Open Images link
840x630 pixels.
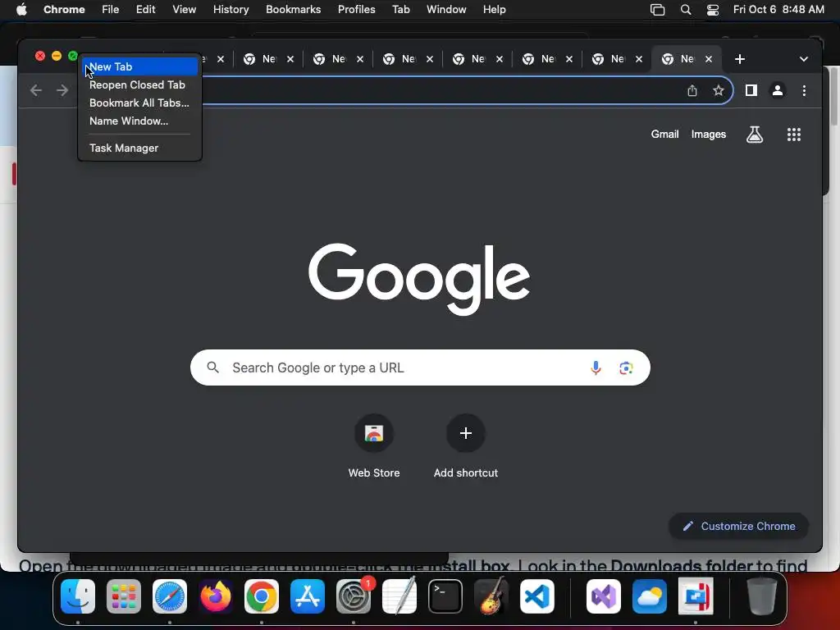(x=708, y=135)
